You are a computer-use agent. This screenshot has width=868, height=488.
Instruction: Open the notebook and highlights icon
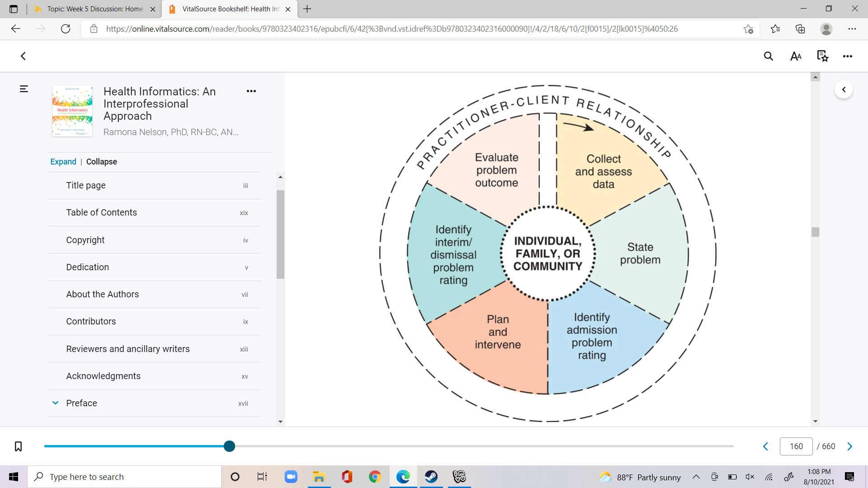point(822,56)
